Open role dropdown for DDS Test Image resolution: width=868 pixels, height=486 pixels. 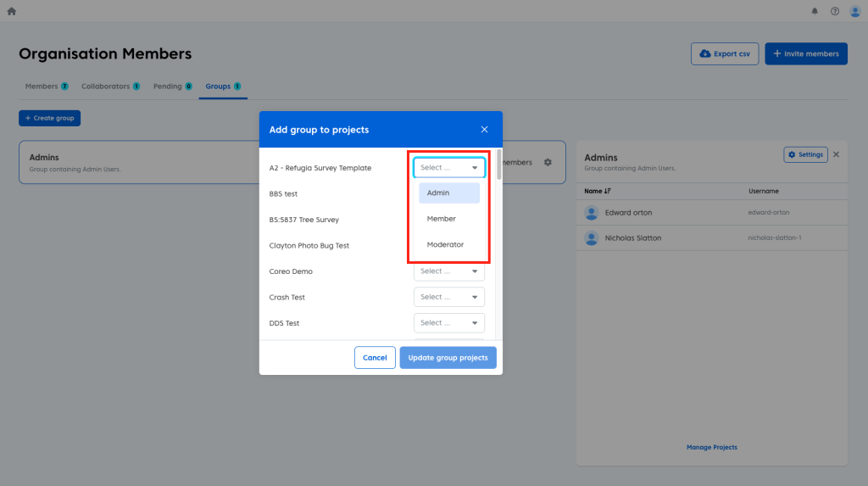tap(449, 323)
